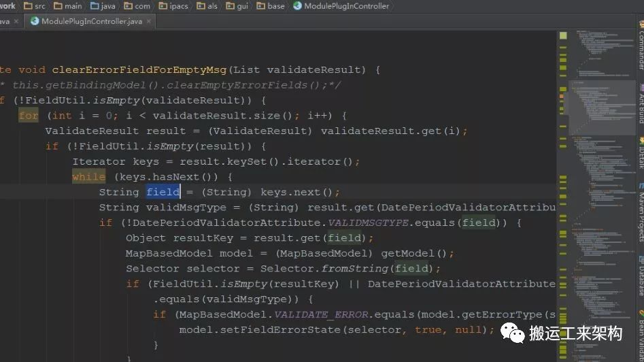Click 'keys.next()' in the String field line
This screenshot has width=644, height=362.
click(x=296, y=193)
